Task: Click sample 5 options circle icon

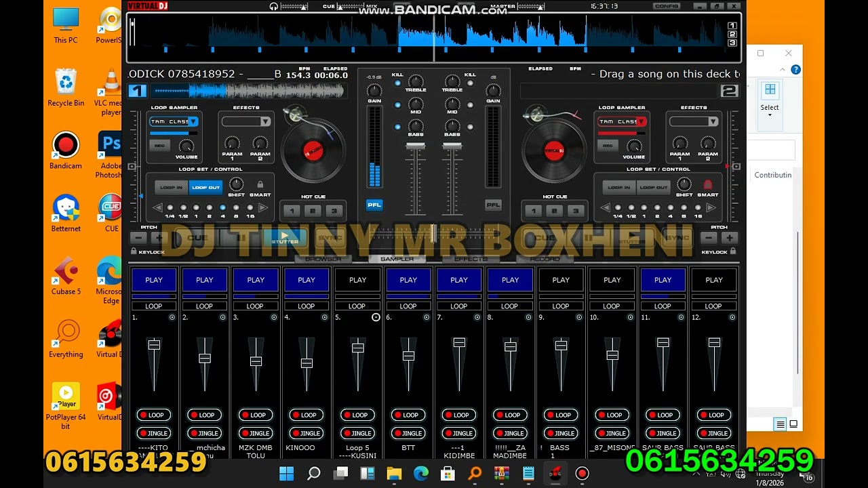Action: (376, 317)
